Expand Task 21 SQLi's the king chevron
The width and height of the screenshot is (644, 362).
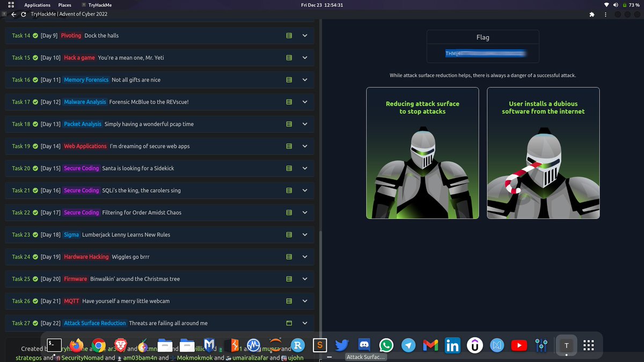coord(305,190)
